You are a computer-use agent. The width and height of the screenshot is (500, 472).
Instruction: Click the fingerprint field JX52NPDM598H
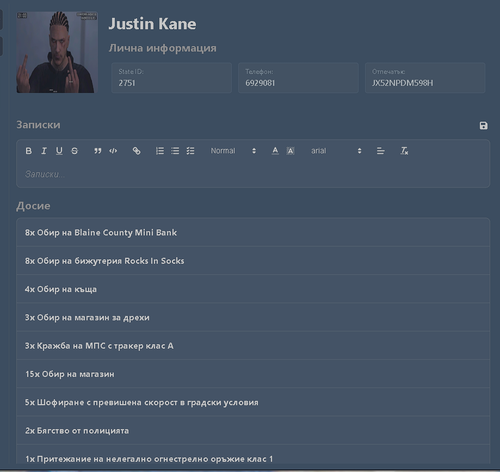tap(425, 78)
